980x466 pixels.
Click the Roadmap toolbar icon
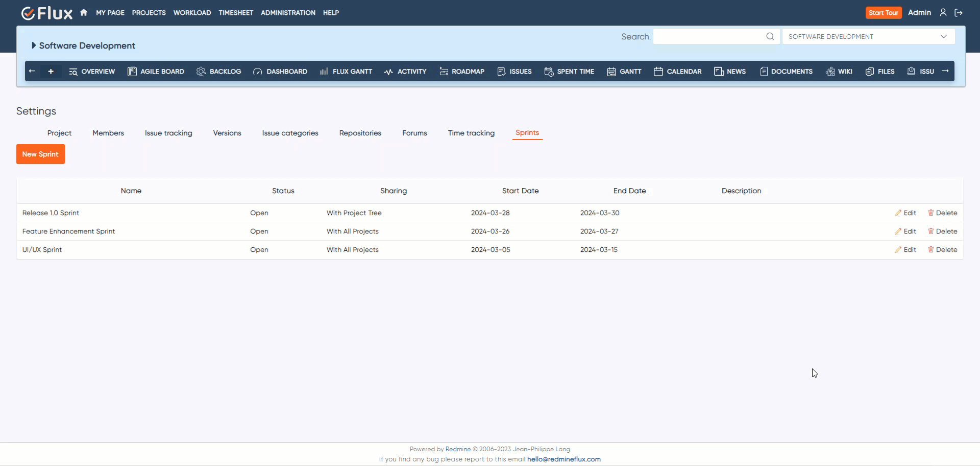coord(444,72)
